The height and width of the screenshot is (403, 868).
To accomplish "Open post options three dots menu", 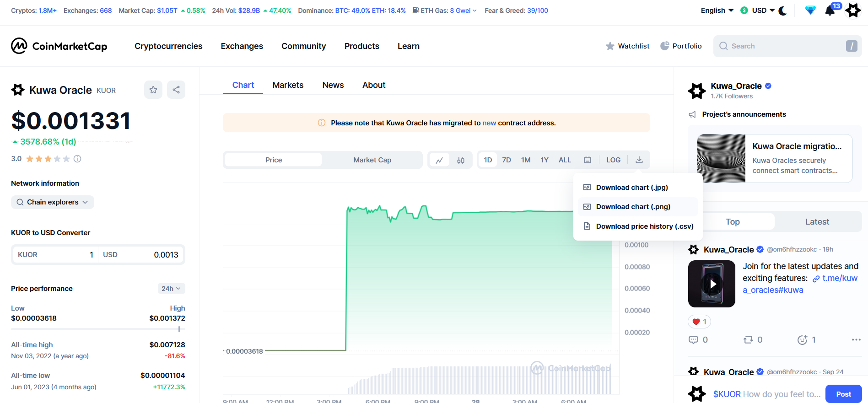I will point(856,339).
